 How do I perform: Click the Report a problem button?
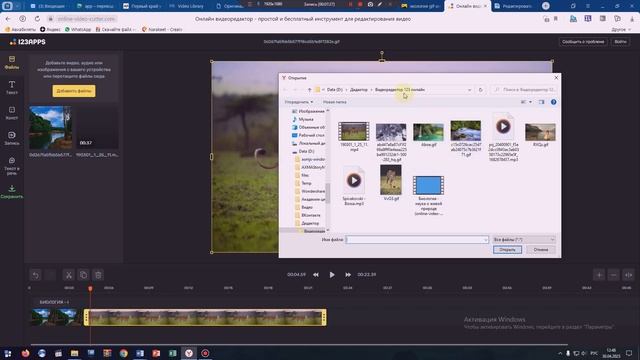[582, 42]
